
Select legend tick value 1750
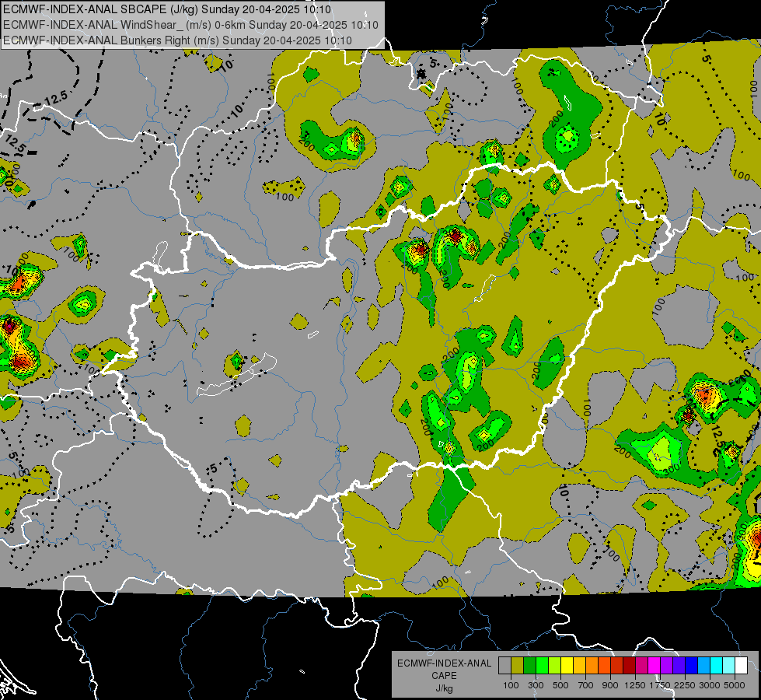[x=660, y=685]
